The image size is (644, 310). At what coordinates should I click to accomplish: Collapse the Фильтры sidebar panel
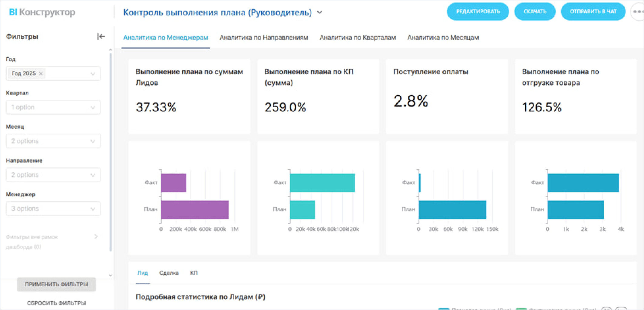click(x=101, y=37)
